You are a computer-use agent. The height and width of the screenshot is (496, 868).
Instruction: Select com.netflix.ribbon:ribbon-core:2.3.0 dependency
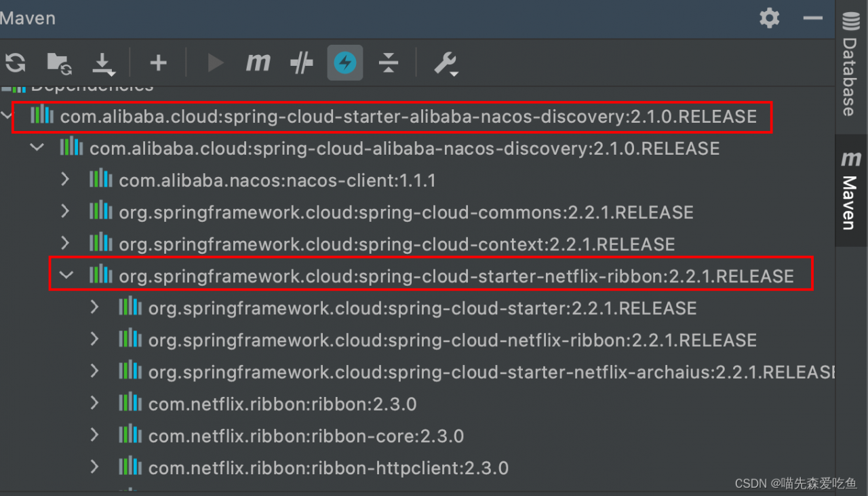click(x=306, y=436)
